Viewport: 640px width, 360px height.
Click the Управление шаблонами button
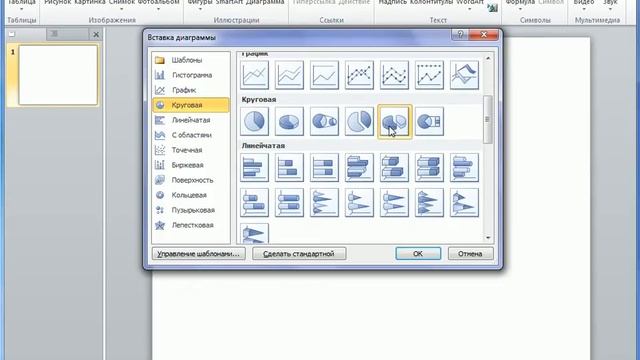click(x=198, y=253)
